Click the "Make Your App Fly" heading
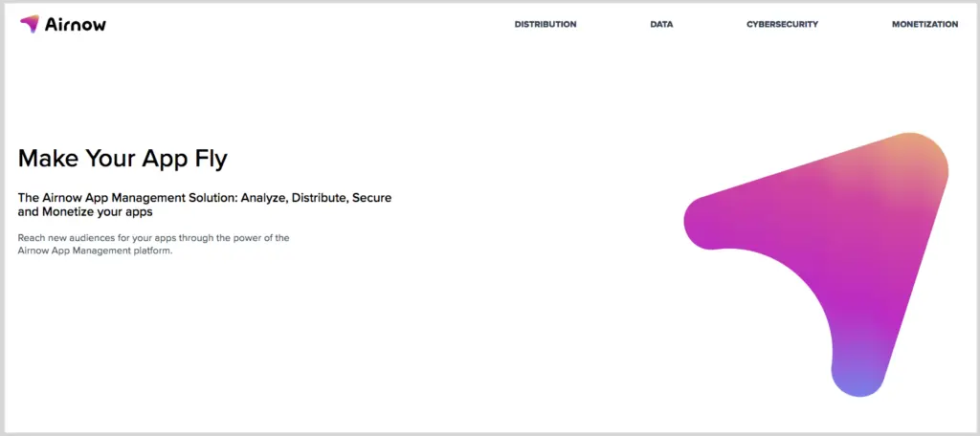 [x=122, y=158]
